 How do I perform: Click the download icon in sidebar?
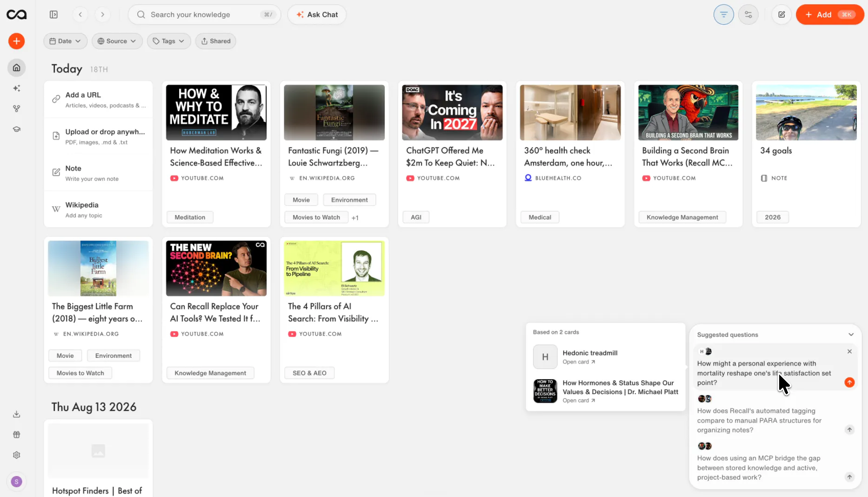point(16,414)
